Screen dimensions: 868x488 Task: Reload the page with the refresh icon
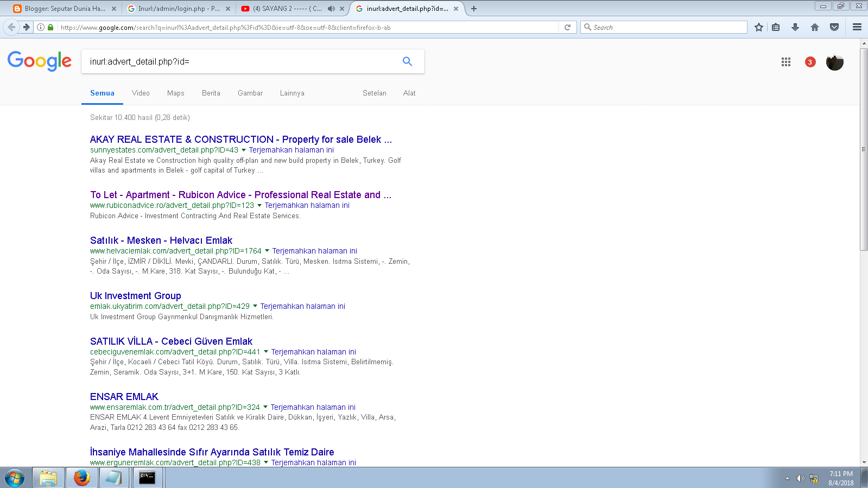click(567, 27)
